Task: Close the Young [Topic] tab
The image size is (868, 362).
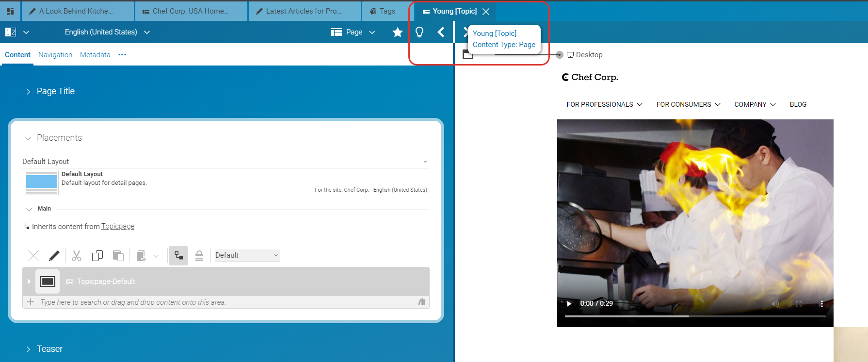Action: tap(486, 11)
